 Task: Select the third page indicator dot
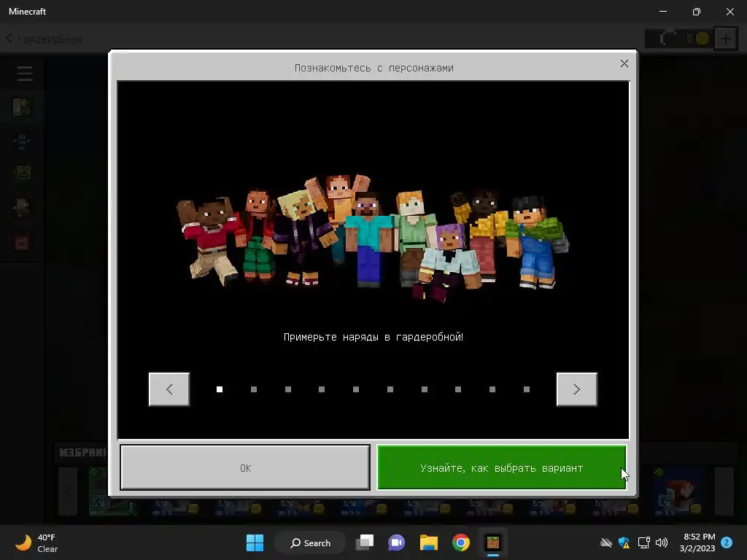(x=287, y=389)
